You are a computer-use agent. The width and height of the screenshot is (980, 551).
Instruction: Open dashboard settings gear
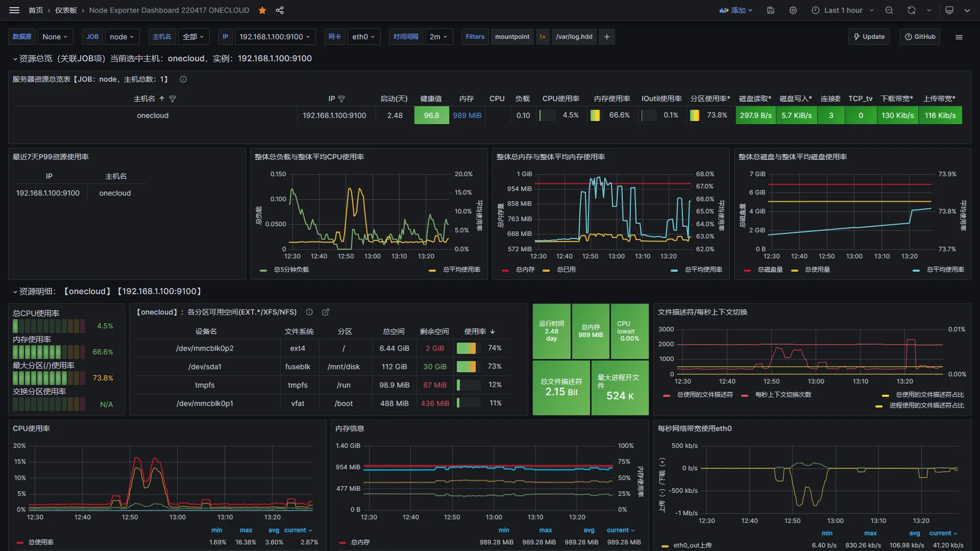coord(793,10)
